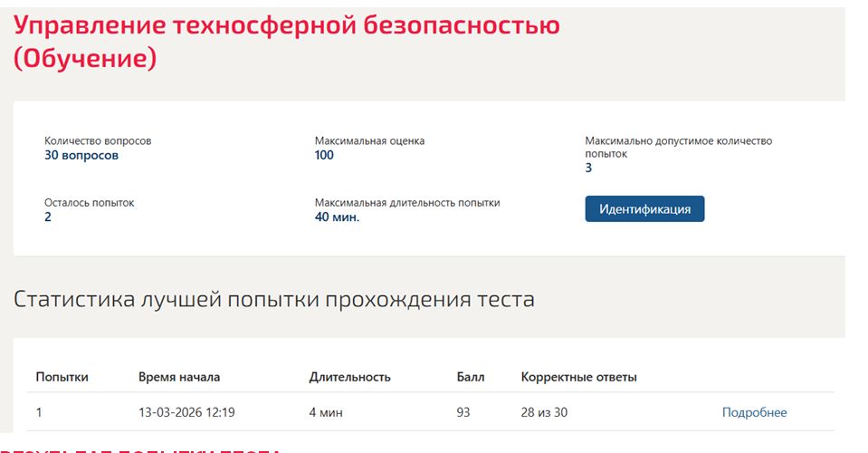Image resolution: width=868 pixels, height=453 pixels.
Task: Select the 40 мин. duration value
Action: click(337, 217)
